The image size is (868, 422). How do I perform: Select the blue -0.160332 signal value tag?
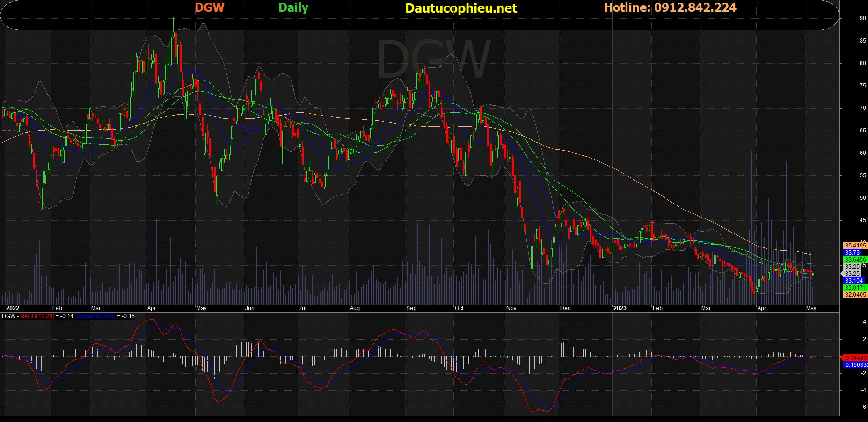pyautogui.click(x=855, y=365)
